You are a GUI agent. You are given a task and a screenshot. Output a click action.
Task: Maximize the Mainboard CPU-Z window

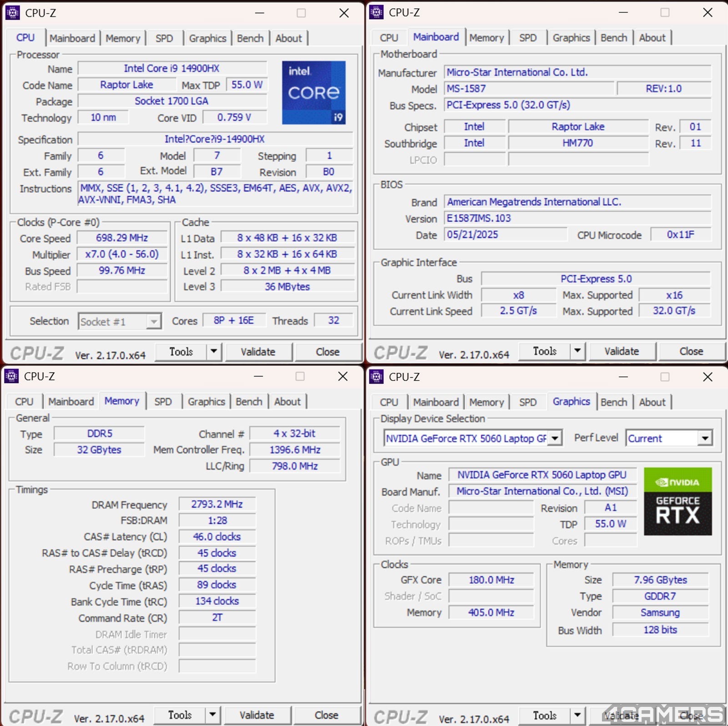tap(665, 12)
